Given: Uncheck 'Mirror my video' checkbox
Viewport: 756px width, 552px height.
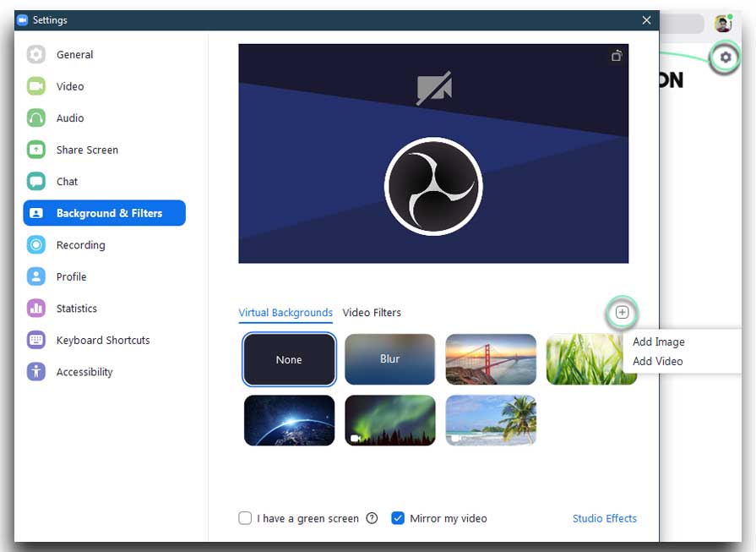Looking at the screenshot, I should (398, 518).
